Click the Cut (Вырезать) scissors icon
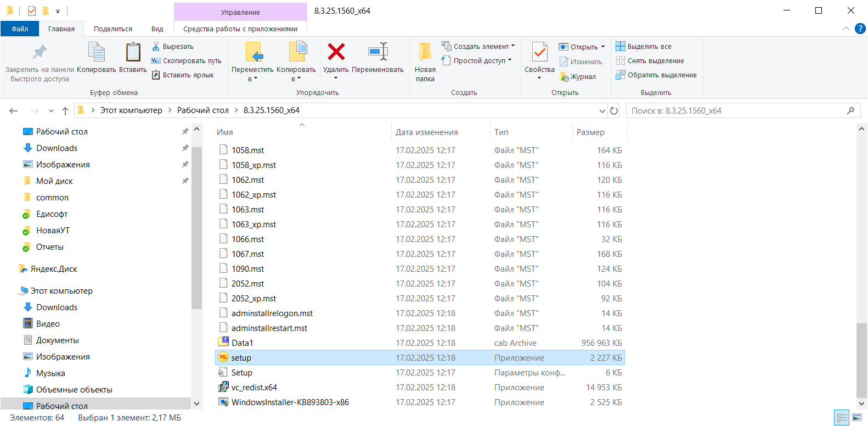 click(x=156, y=47)
